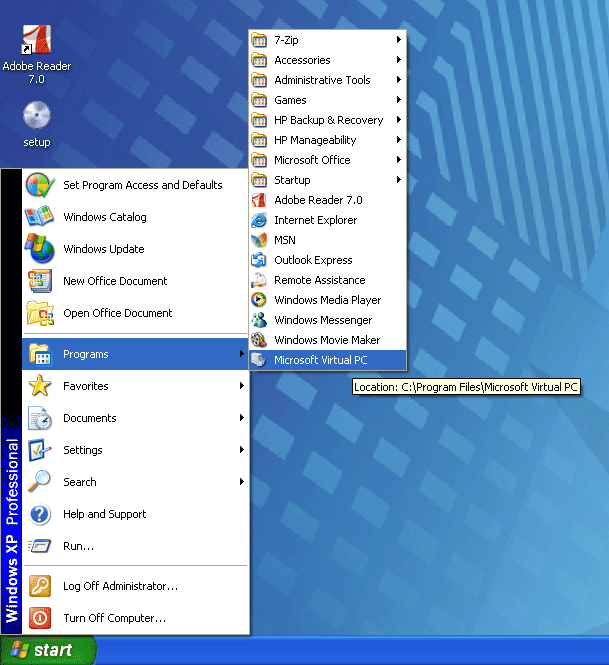Open the Games folder entry
609x665 pixels.
[327, 100]
